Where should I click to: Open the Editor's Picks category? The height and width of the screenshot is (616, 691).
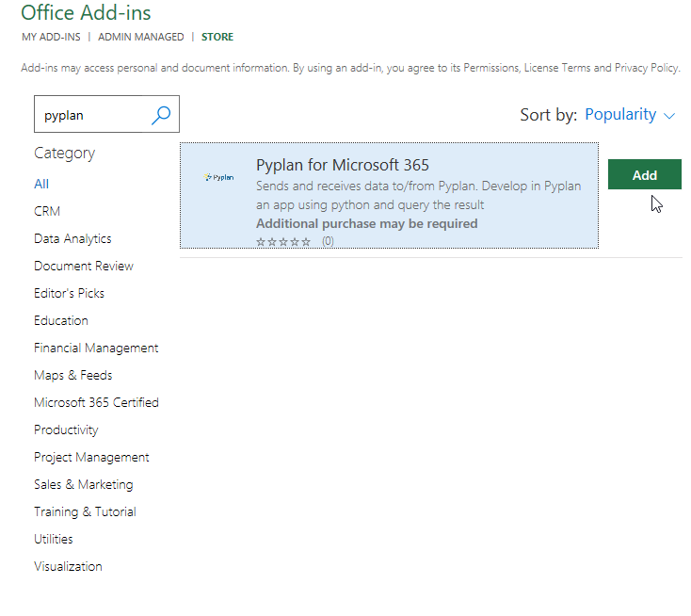click(x=69, y=293)
